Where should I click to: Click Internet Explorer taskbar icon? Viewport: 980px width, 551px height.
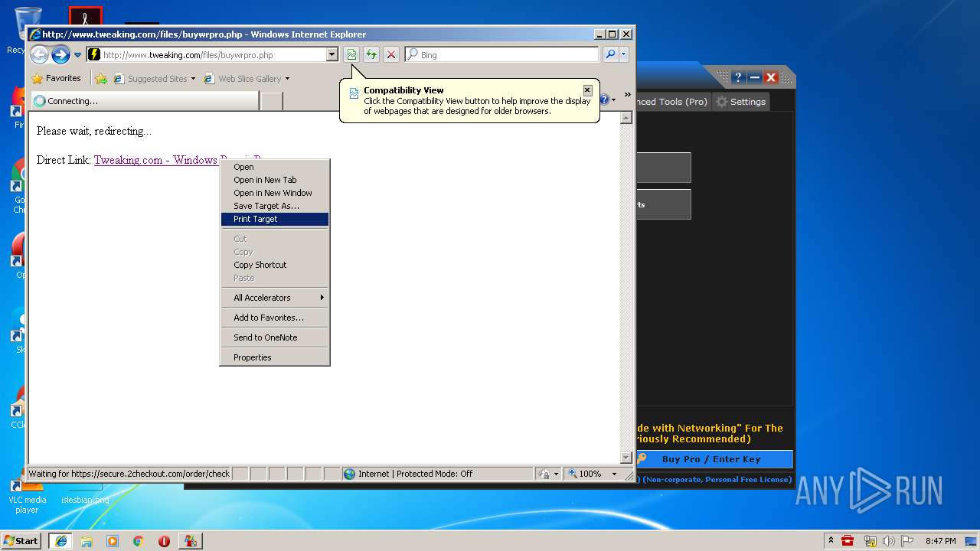[60, 540]
